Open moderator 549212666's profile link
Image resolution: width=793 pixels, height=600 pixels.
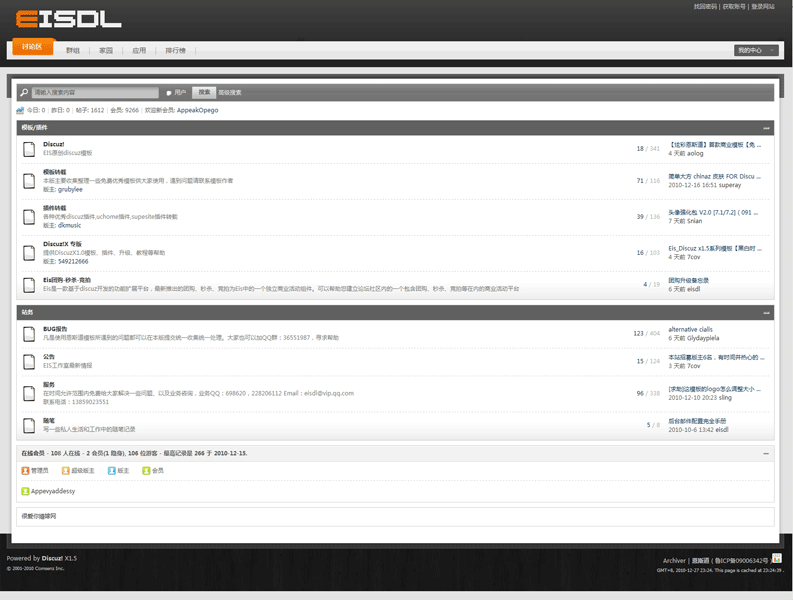click(x=73, y=262)
